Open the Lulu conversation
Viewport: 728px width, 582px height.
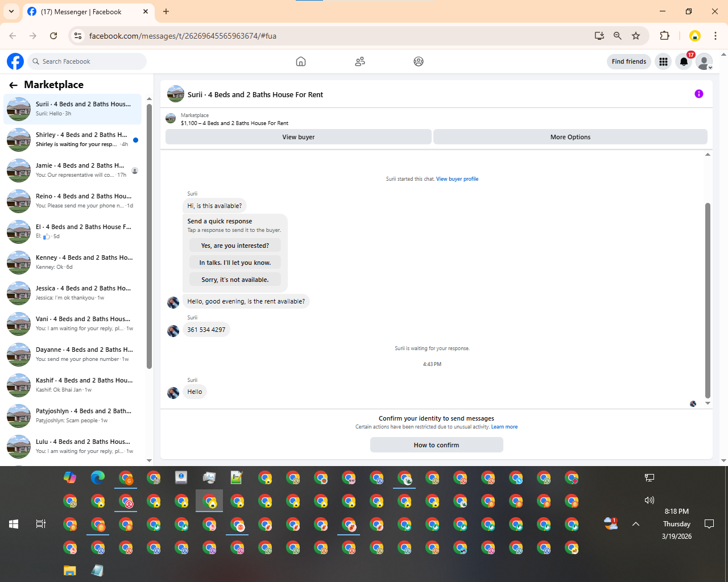[x=73, y=447]
